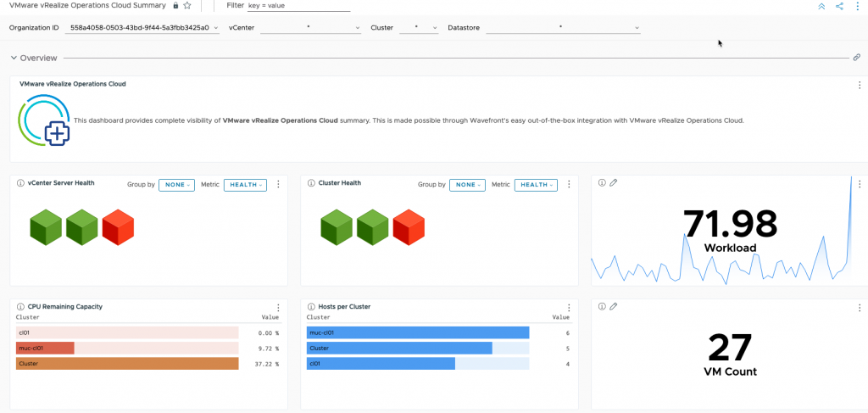Click the vRealize Operations Cloud logo

44,120
